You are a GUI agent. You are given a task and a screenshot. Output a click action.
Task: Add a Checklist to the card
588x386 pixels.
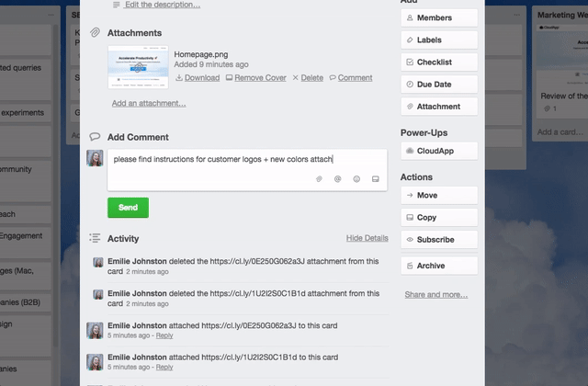(x=438, y=62)
